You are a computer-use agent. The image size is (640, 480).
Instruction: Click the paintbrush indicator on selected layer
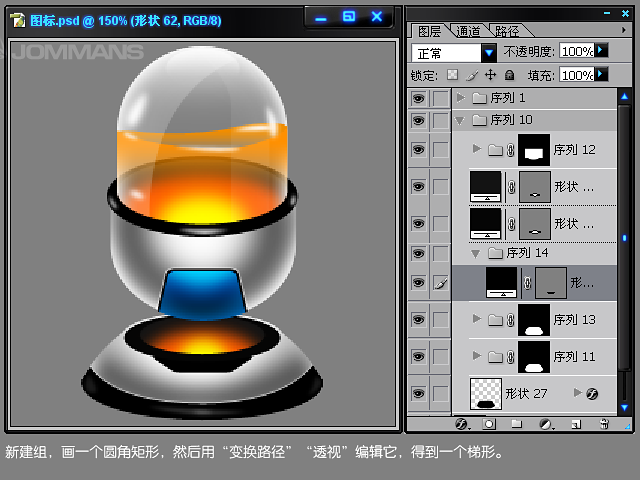pyautogui.click(x=440, y=283)
